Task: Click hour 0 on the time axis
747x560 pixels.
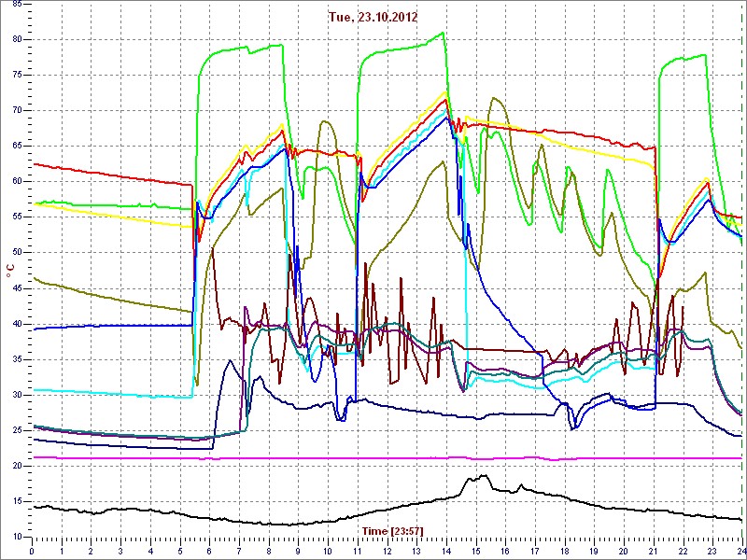Action: pyautogui.click(x=32, y=552)
